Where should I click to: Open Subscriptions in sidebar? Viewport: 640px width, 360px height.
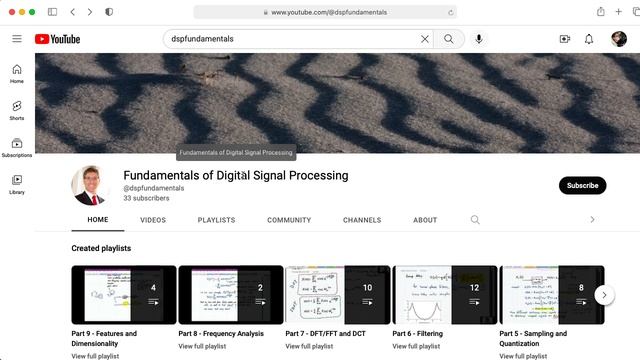click(17, 148)
